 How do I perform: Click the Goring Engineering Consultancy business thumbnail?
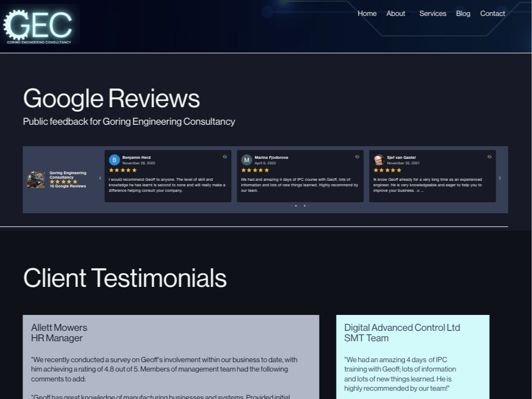point(36,180)
